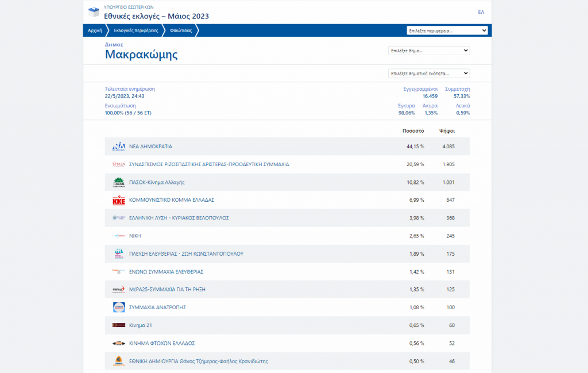Click the ΥΠΟΥΡΓΕΙΟ ΕΣΩΤΕΡΙΚΩΝ label
The width and height of the screenshot is (588, 373).
point(129,7)
